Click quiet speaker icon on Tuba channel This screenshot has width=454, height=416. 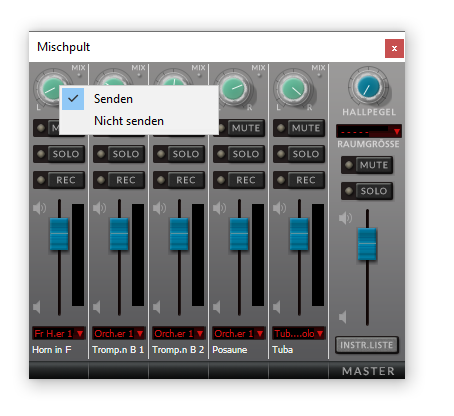(277, 307)
